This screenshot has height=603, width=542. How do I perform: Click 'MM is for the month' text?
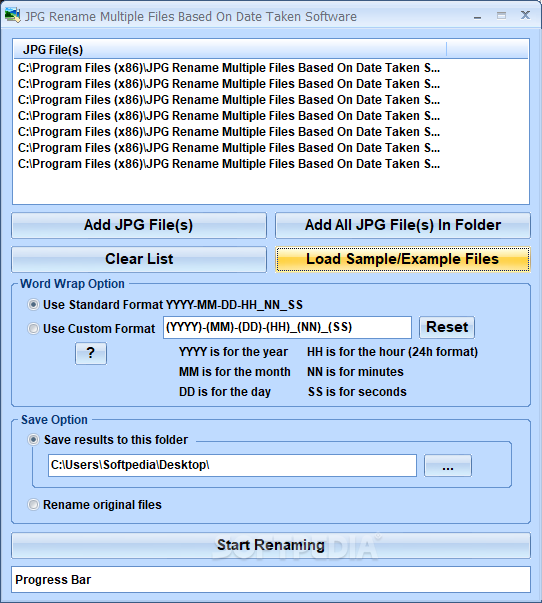[x=235, y=372]
